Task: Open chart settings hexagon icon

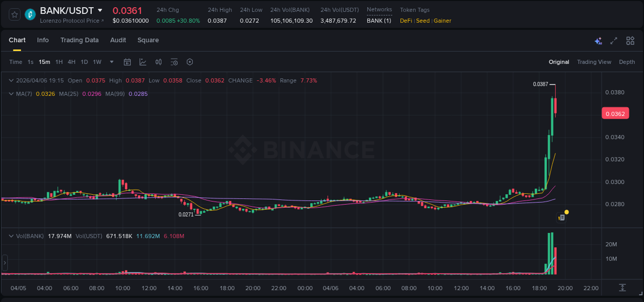Action: coord(190,62)
